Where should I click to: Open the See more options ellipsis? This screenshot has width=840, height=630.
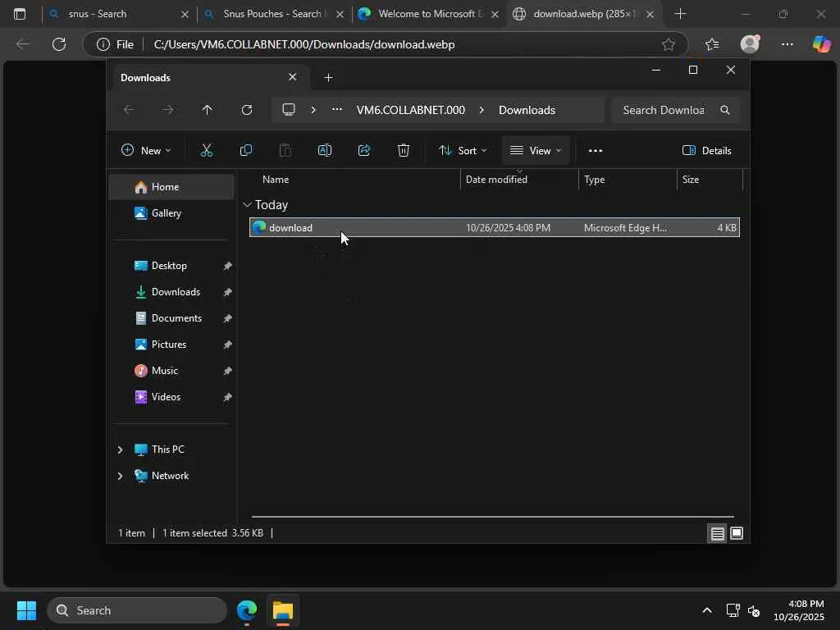(x=596, y=150)
